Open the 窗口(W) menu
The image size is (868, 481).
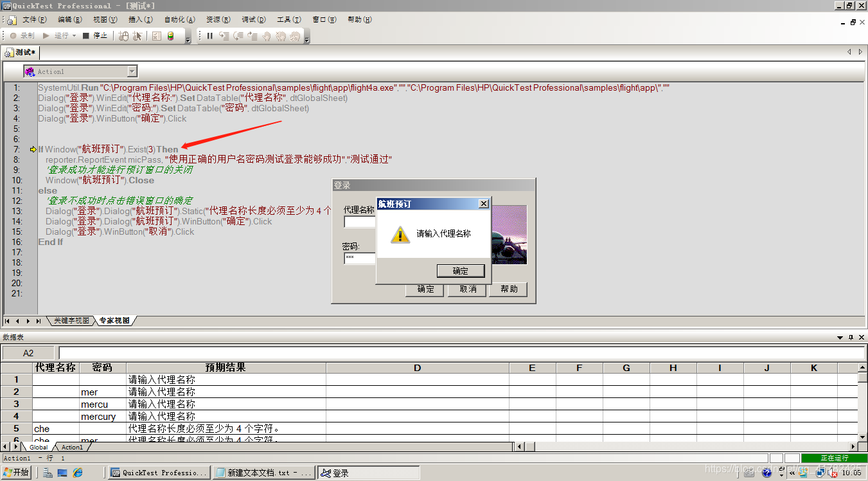pos(324,20)
